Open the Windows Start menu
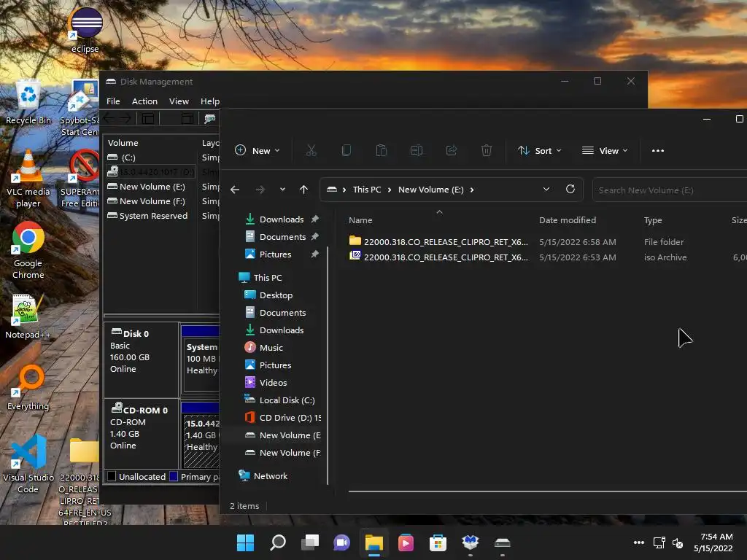 click(x=245, y=542)
